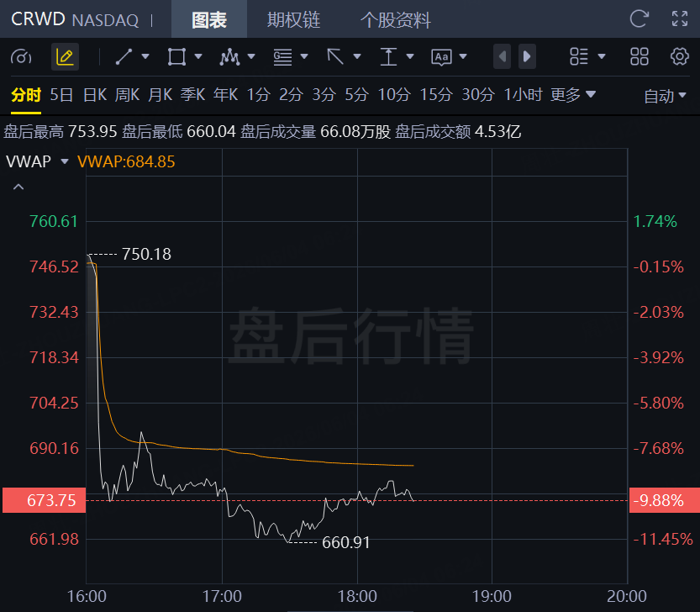Switch to the 期权链 tab
This screenshot has height=612, width=700.
(294, 19)
